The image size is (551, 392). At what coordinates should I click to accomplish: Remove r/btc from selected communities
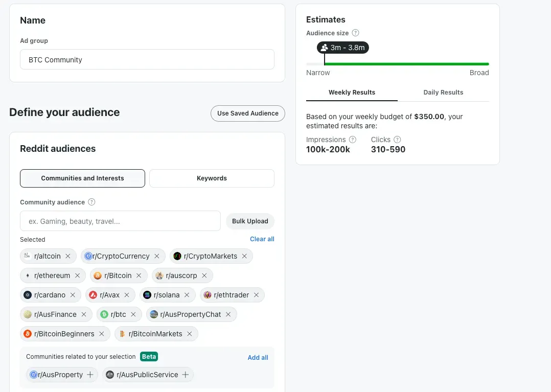coord(133,314)
